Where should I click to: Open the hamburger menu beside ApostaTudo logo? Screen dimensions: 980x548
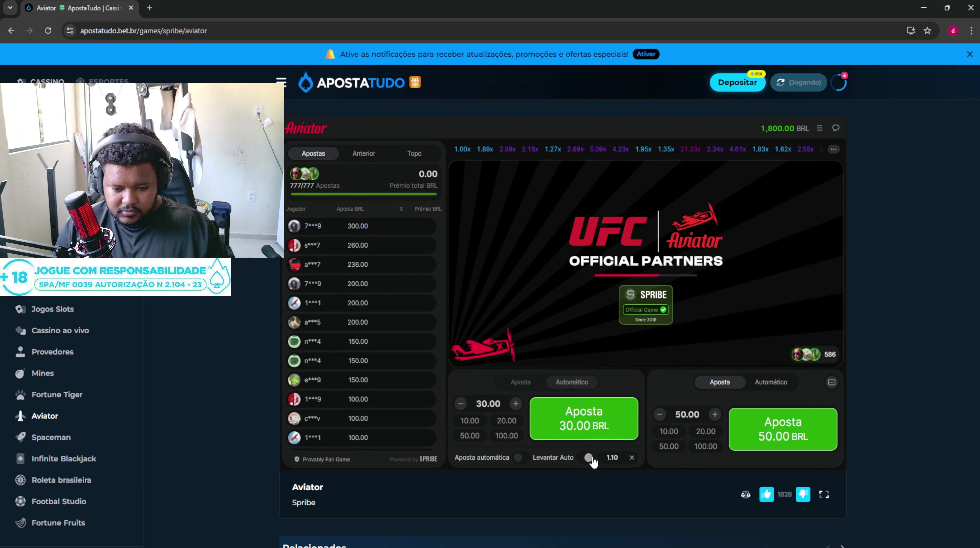(281, 82)
